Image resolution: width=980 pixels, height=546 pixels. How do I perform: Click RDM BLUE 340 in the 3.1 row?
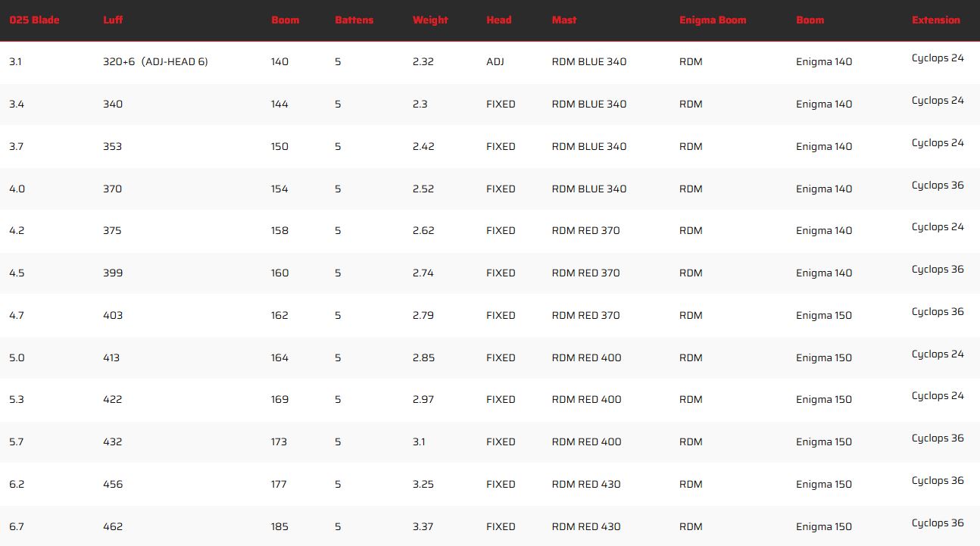[588, 62]
